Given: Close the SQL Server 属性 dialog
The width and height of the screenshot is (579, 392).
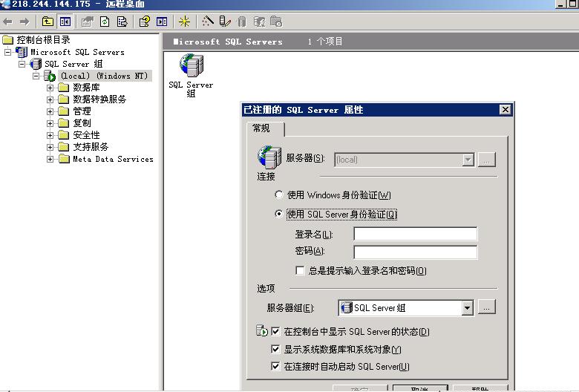Looking at the screenshot, I should point(506,110).
